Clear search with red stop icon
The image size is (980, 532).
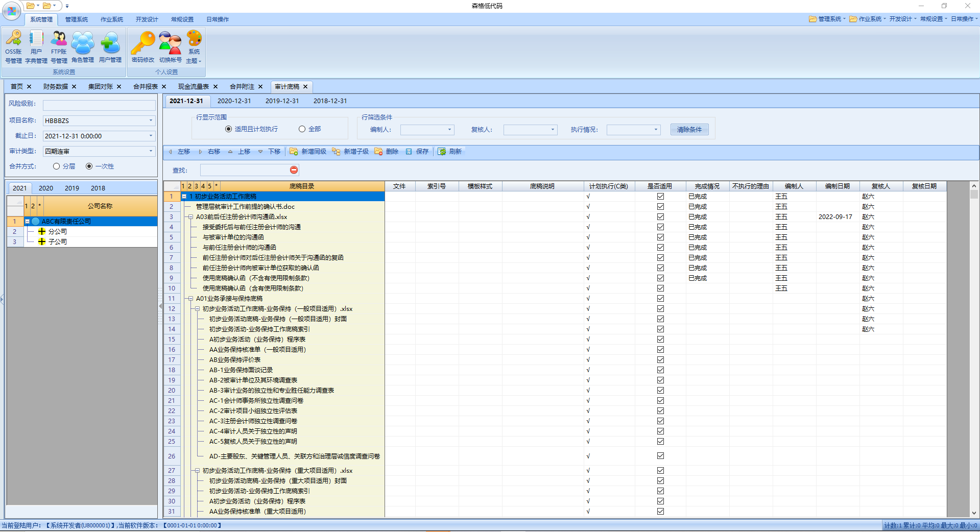click(x=294, y=170)
